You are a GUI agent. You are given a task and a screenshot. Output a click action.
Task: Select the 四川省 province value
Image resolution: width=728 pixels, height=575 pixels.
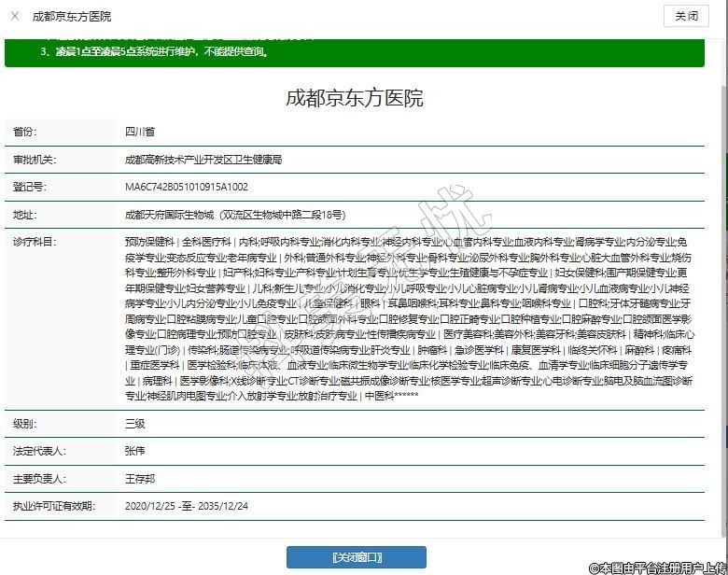[x=140, y=133]
